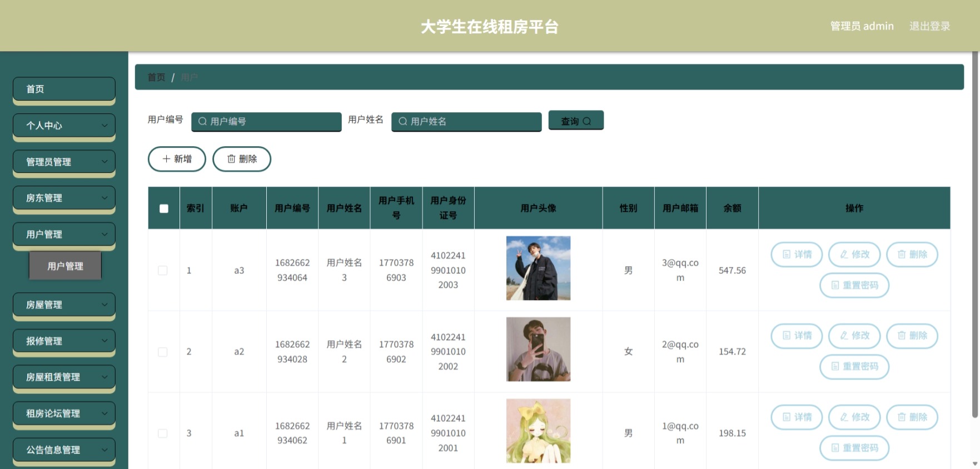This screenshot has width=980, height=469.
Task: Click the 用户头像 column header
Action: (x=538, y=208)
